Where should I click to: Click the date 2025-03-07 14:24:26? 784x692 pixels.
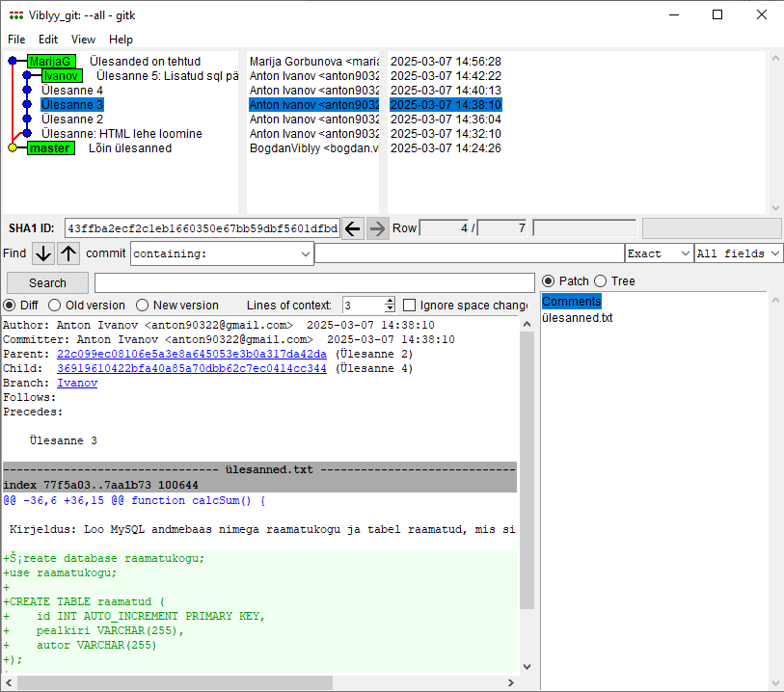point(446,148)
